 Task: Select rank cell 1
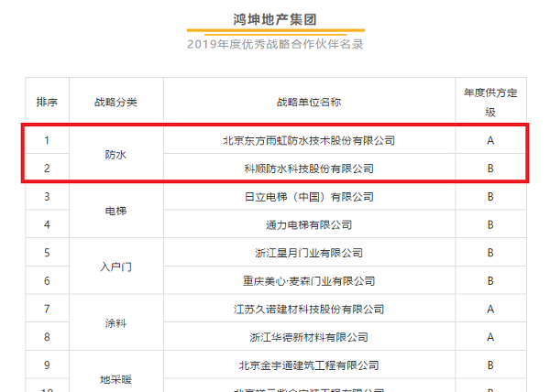(x=47, y=141)
